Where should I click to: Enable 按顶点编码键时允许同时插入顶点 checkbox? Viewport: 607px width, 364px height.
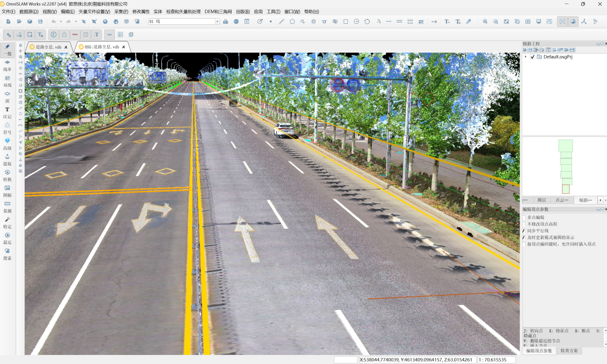click(524, 244)
